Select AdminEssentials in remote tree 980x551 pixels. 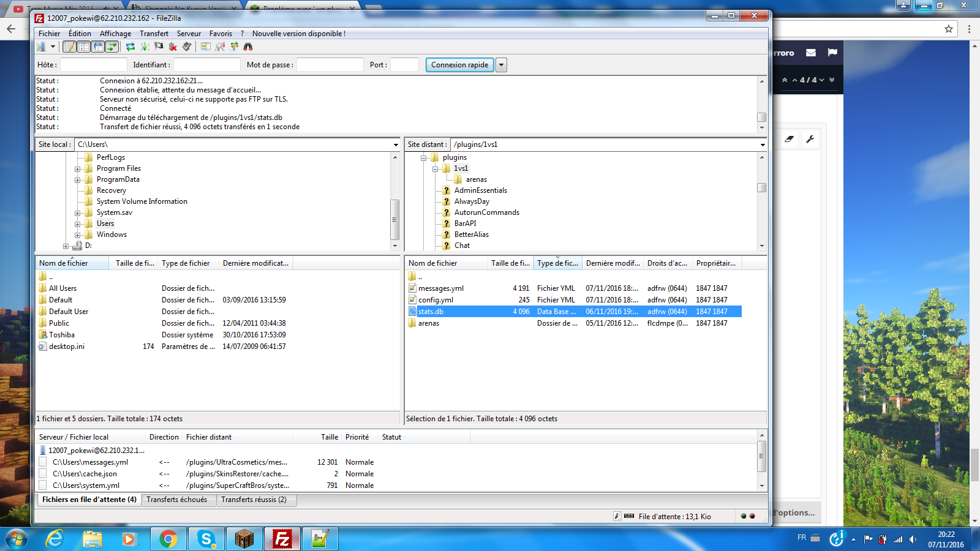(x=480, y=190)
